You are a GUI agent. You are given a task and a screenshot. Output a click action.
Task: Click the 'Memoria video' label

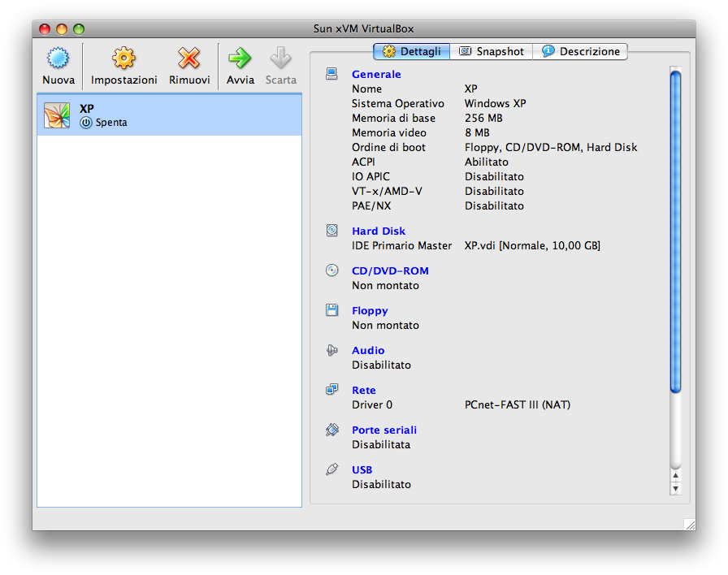click(388, 132)
